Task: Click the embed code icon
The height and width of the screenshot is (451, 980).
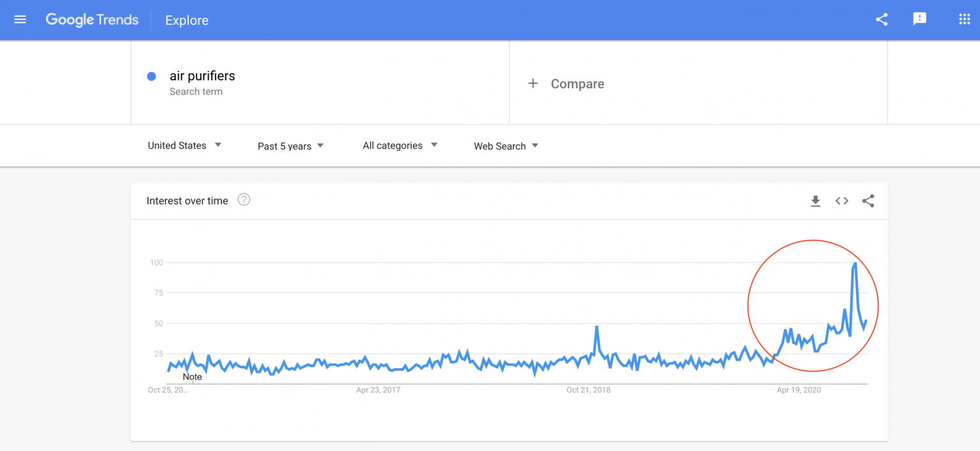Action: [842, 201]
